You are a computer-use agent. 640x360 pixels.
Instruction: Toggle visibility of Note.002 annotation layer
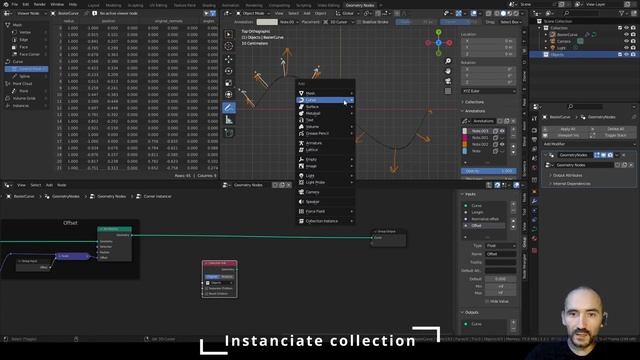[502, 144]
